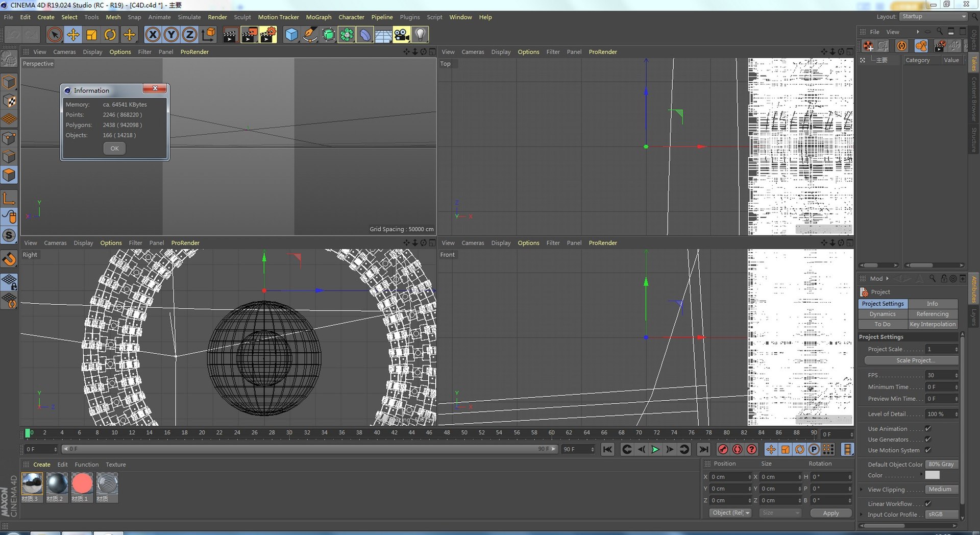Screen dimensions: 980x535
Task: Click the Enable Axis icon
Action: pos(9,198)
